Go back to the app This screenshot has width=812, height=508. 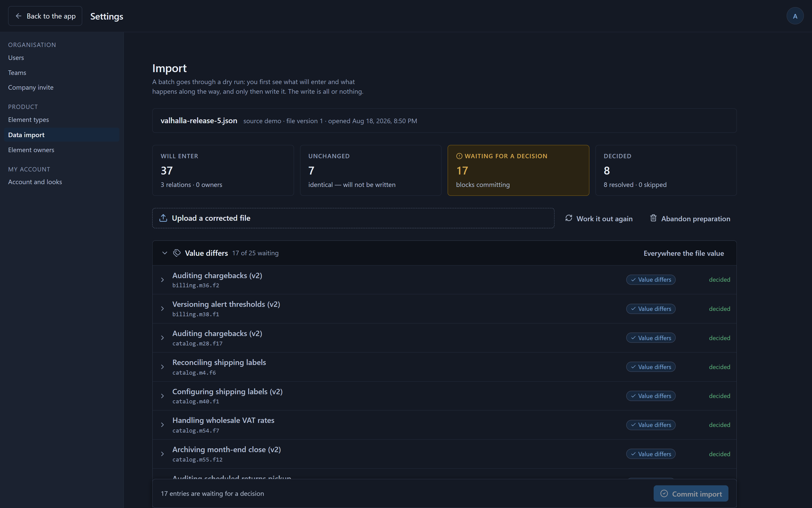(x=45, y=16)
